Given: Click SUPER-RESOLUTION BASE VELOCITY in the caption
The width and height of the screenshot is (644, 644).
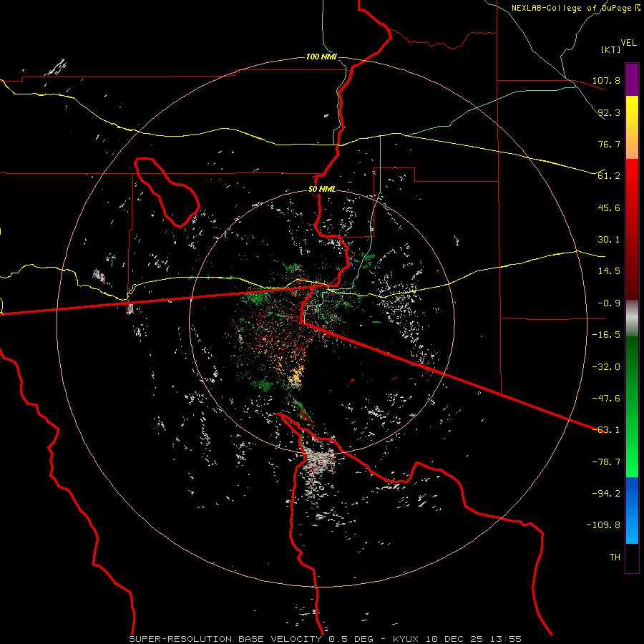Looking at the screenshot, I should click(x=226, y=639).
